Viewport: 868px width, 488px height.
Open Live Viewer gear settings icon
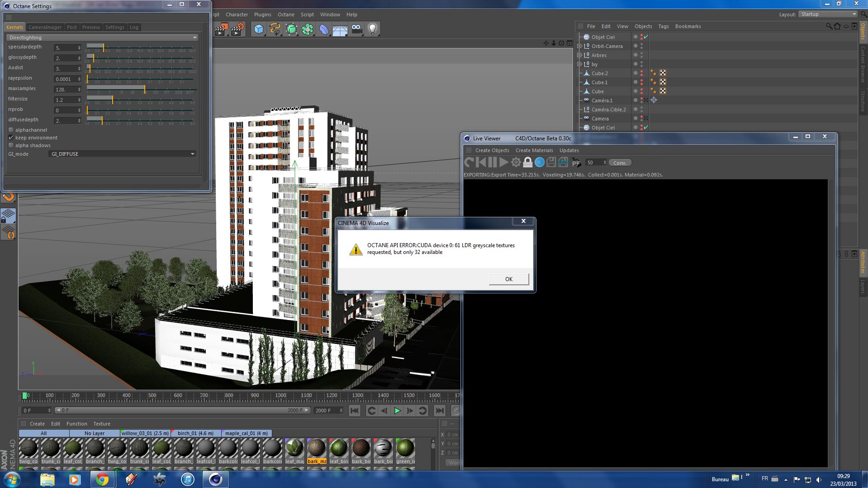click(x=516, y=162)
